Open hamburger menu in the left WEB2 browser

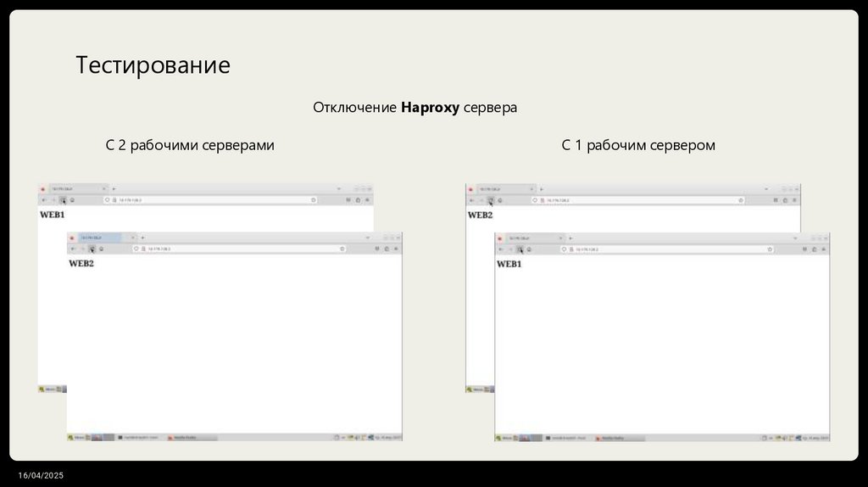coord(396,249)
